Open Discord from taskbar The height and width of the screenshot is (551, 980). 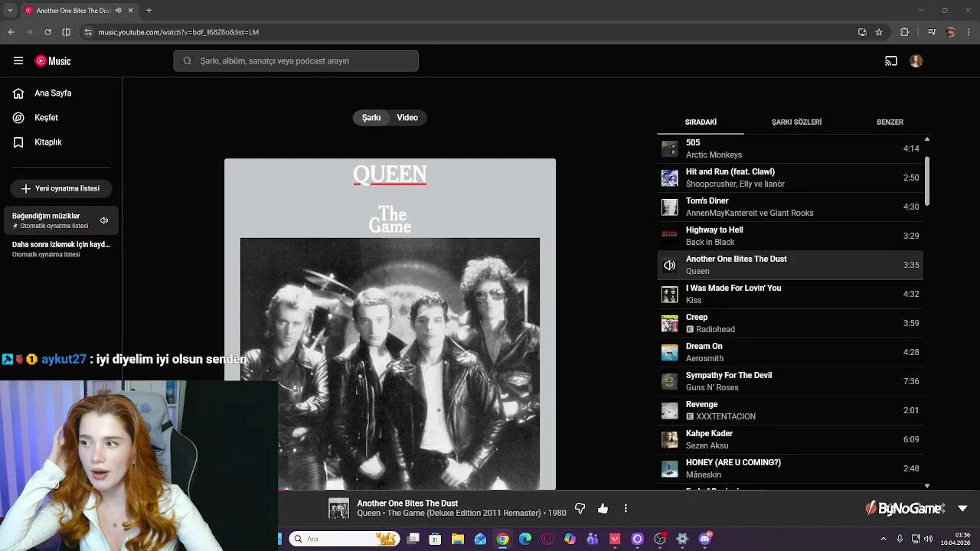click(705, 539)
